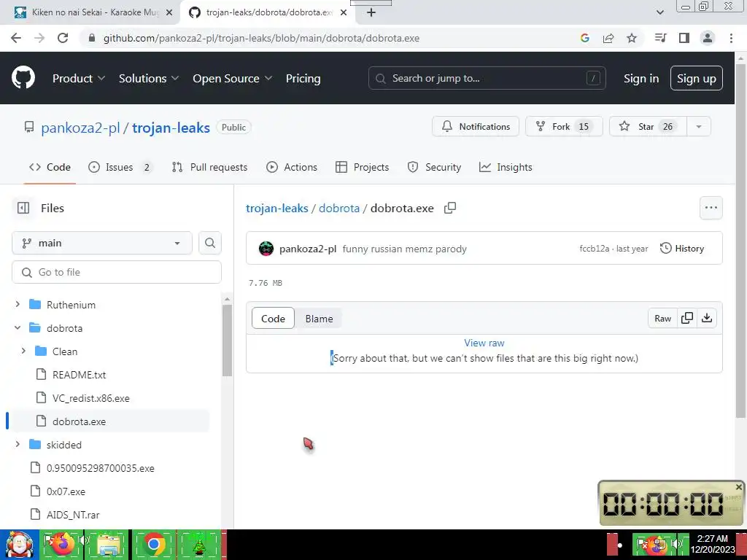Copy raw file contents icon
The height and width of the screenshot is (560, 747).
[x=687, y=318]
